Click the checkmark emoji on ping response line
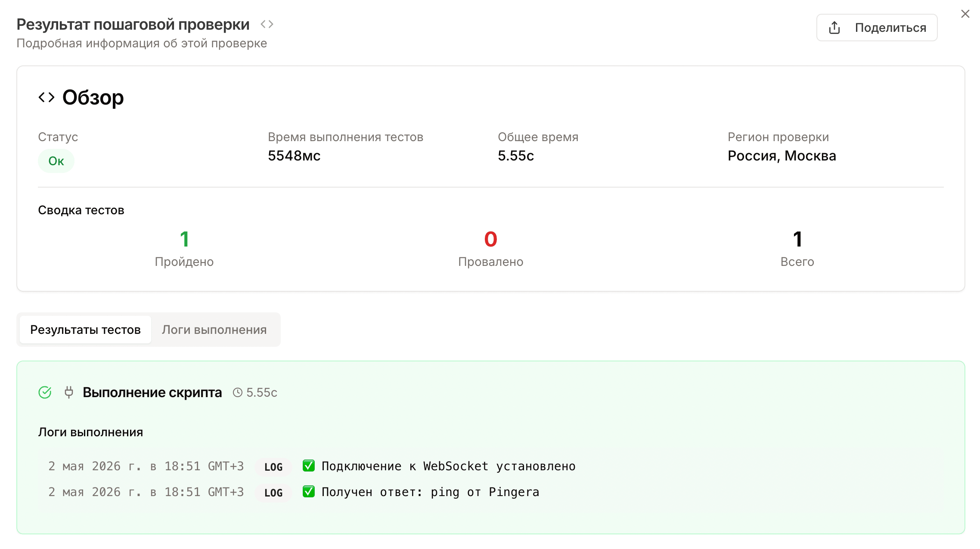The width and height of the screenshot is (980, 549). click(x=309, y=492)
